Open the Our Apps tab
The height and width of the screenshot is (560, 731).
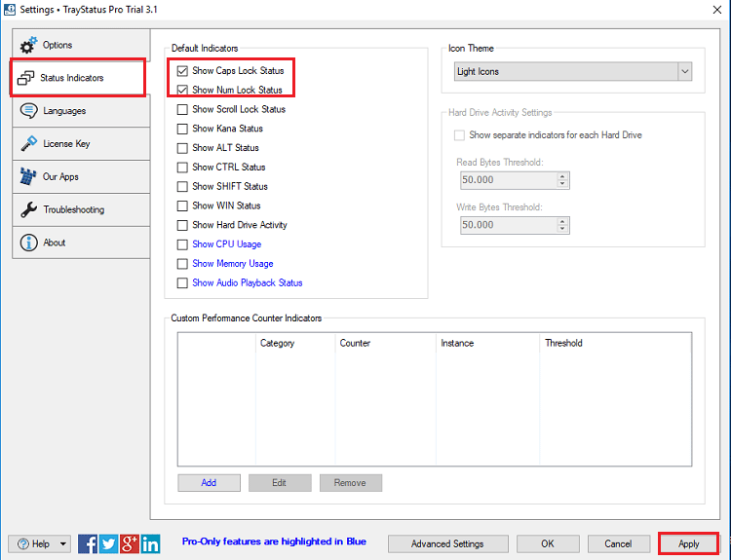click(81, 176)
